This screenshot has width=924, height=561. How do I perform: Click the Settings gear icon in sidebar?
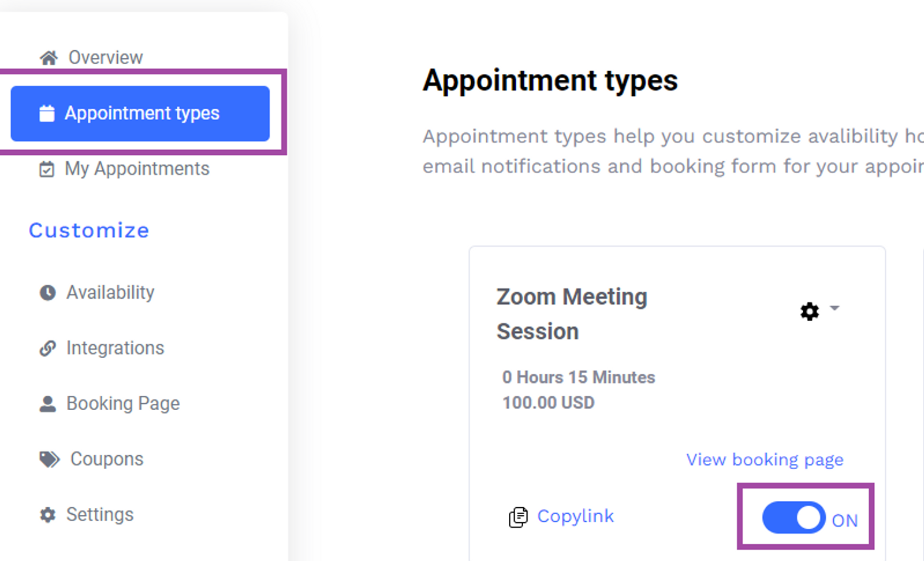[x=47, y=515]
